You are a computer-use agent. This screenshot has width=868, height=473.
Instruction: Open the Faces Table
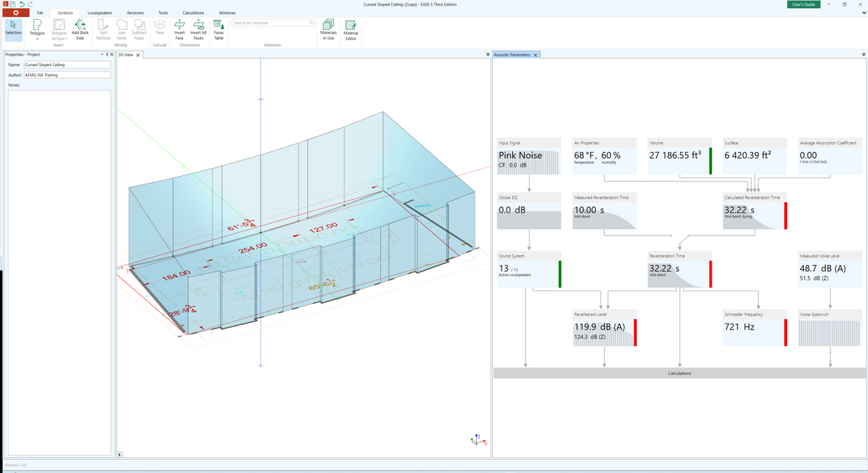coord(218,29)
